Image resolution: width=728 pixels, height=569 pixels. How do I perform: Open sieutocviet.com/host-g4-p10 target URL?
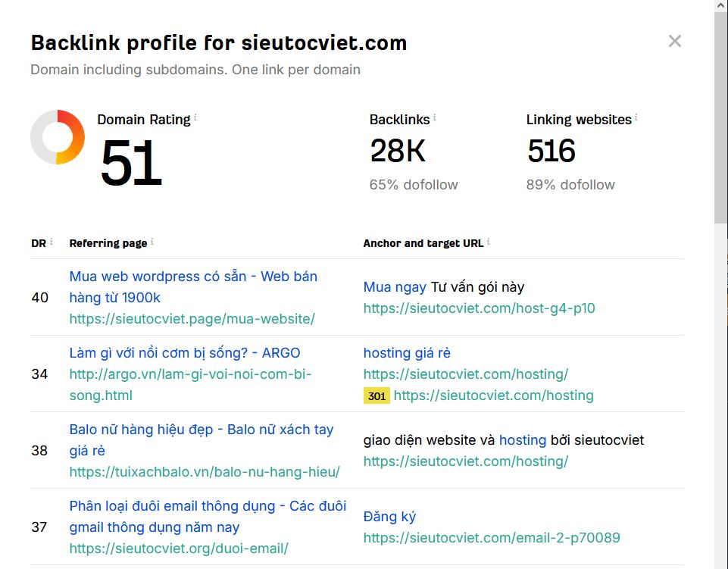click(479, 308)
